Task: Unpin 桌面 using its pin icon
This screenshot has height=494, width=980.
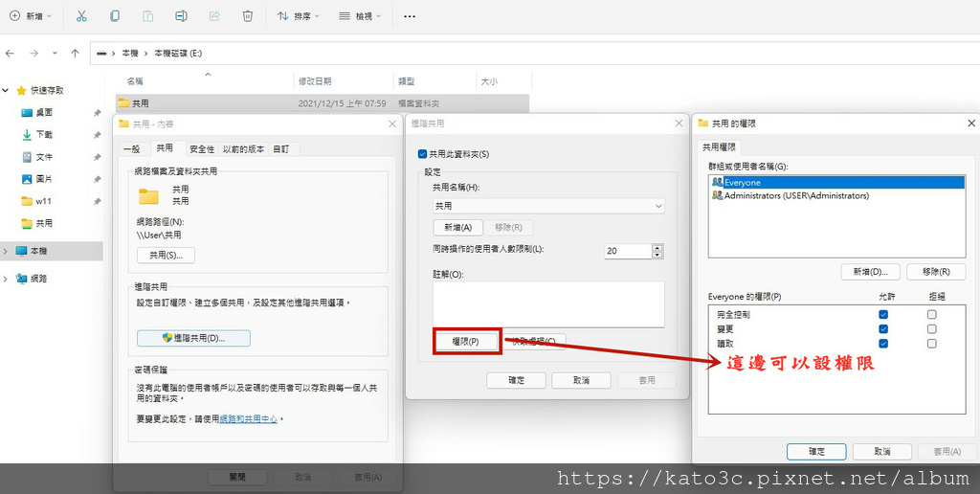Action: click(x=97, y=113)
